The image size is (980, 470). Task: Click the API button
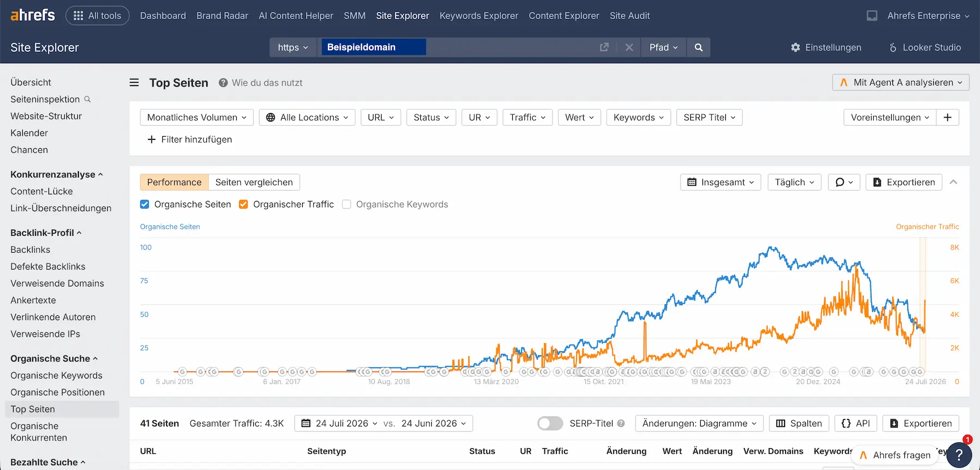point(856,424)
